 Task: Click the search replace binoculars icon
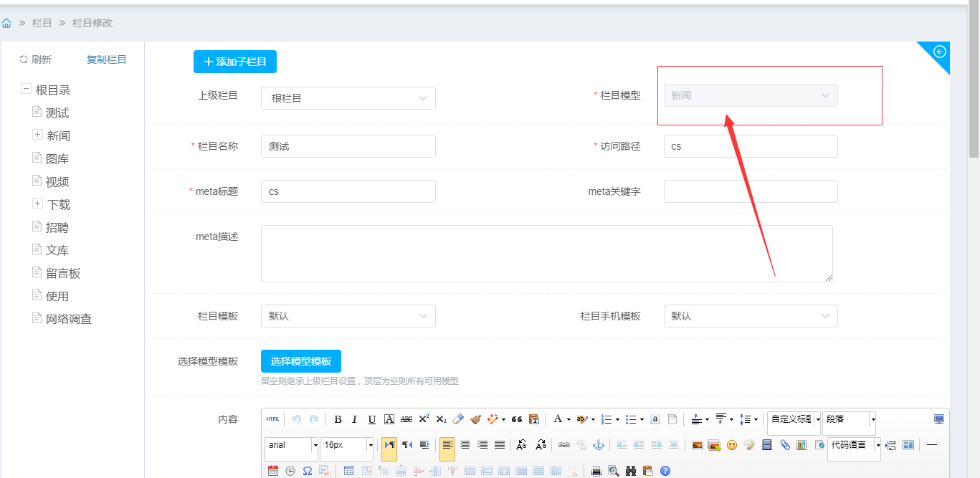pyautogui.click(x=631, y=471)
